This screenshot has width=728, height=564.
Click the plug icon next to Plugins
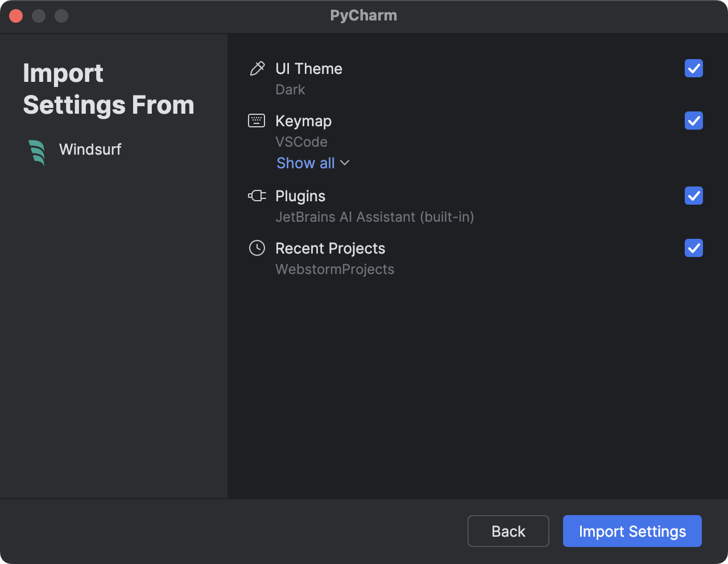(257, 196)
